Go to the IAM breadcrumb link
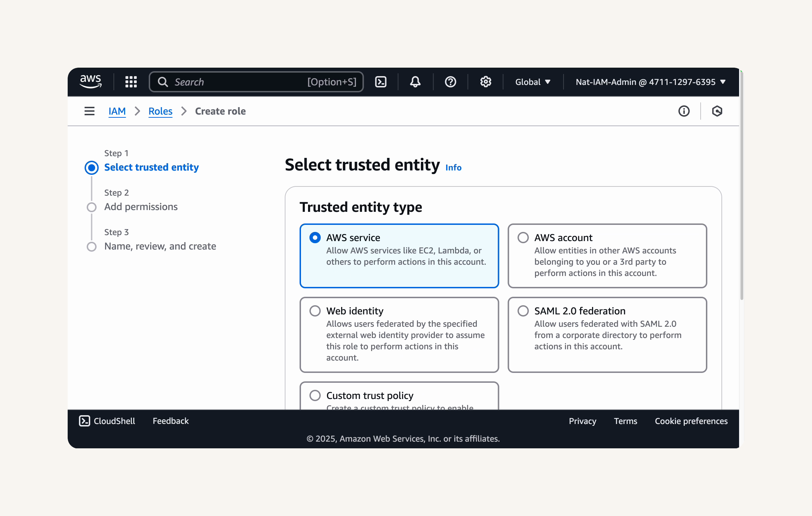Viewport: 812px width, 516px height. pos(117,111)
